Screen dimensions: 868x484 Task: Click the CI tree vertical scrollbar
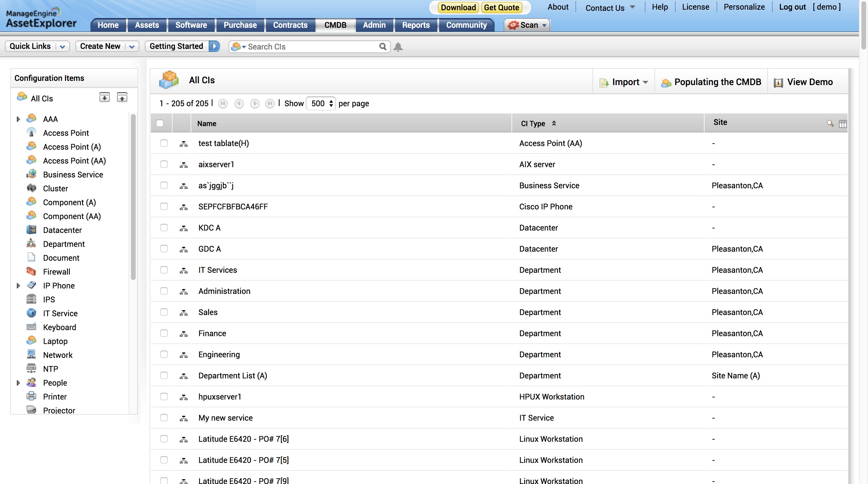point(133,197)
